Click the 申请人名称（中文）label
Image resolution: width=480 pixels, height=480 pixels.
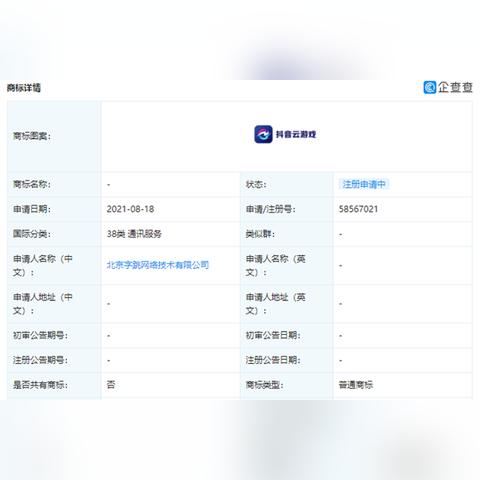click(43, 265)
